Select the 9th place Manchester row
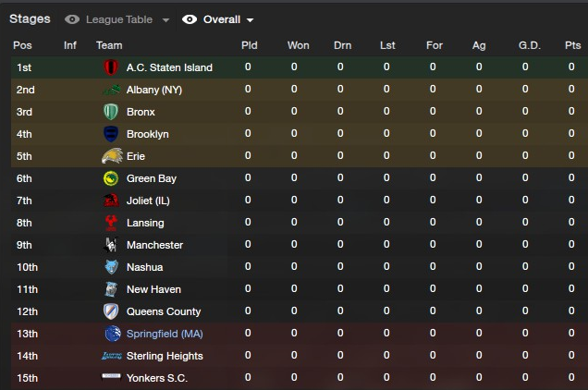 (300, 245)
